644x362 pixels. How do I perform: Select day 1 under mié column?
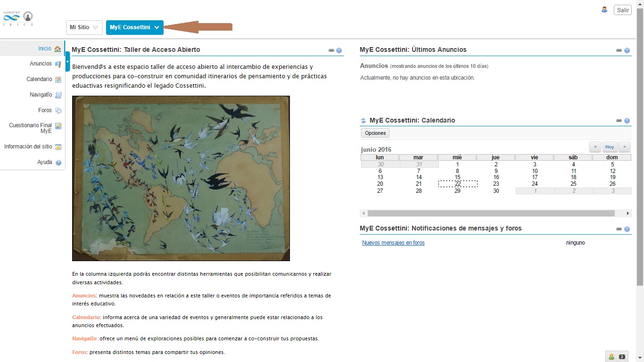click(457, 165)
